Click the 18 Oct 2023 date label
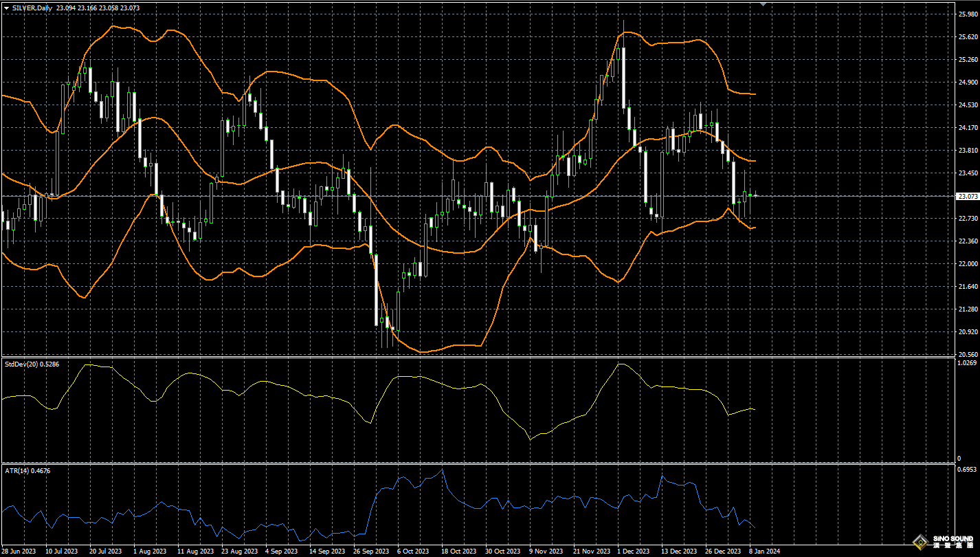The width and height of the screenshot is (980, 557). (x=458, y=551)
